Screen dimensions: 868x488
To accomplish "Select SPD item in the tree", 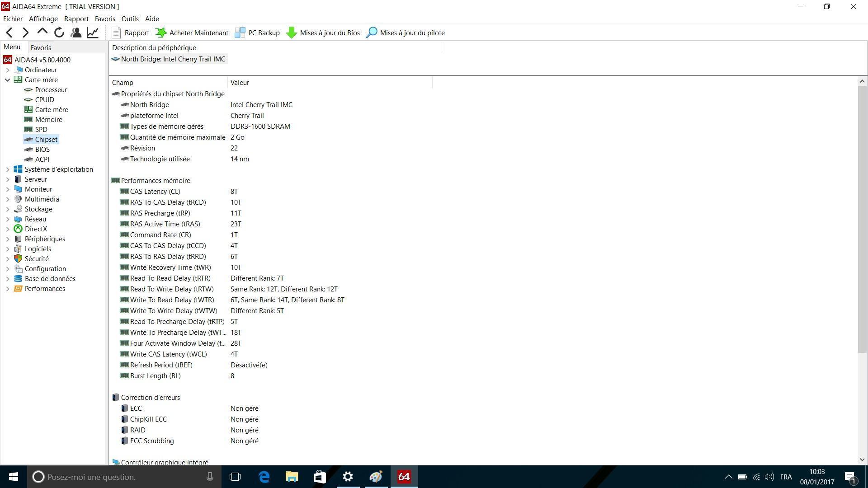I will click(41, 130).
